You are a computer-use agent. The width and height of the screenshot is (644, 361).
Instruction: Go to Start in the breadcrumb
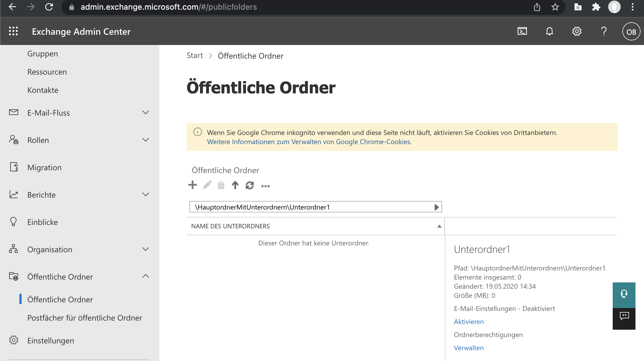coord(195,56)
